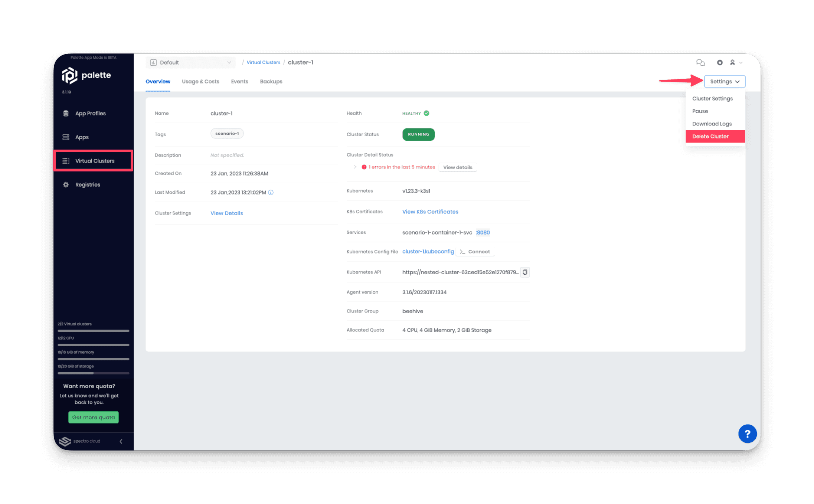Switch to the Backups tab
The image size is (814, 504).
271,81
